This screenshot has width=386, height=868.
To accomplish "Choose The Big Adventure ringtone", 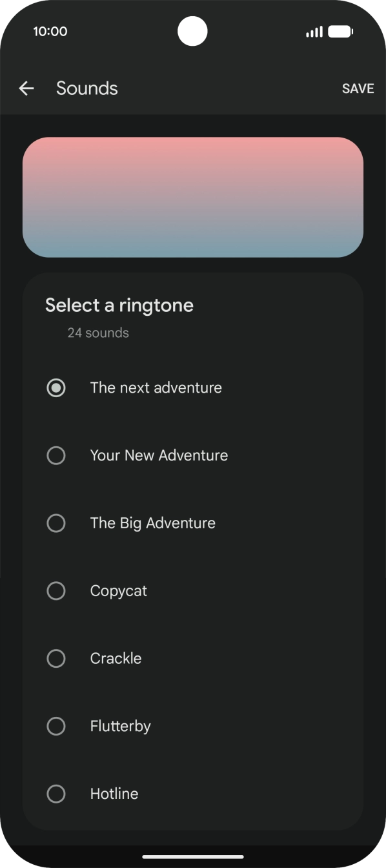I will click(x=56, y=523).
